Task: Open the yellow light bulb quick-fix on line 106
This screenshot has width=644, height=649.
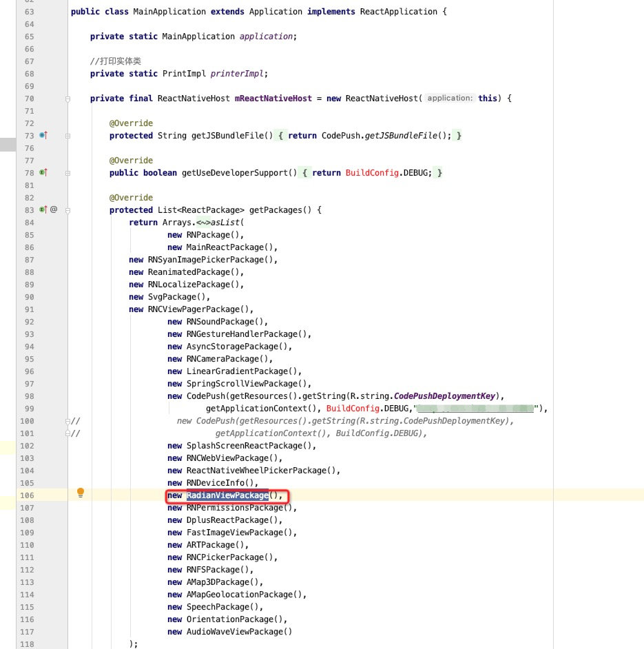Action: click(x=81, y=493)
